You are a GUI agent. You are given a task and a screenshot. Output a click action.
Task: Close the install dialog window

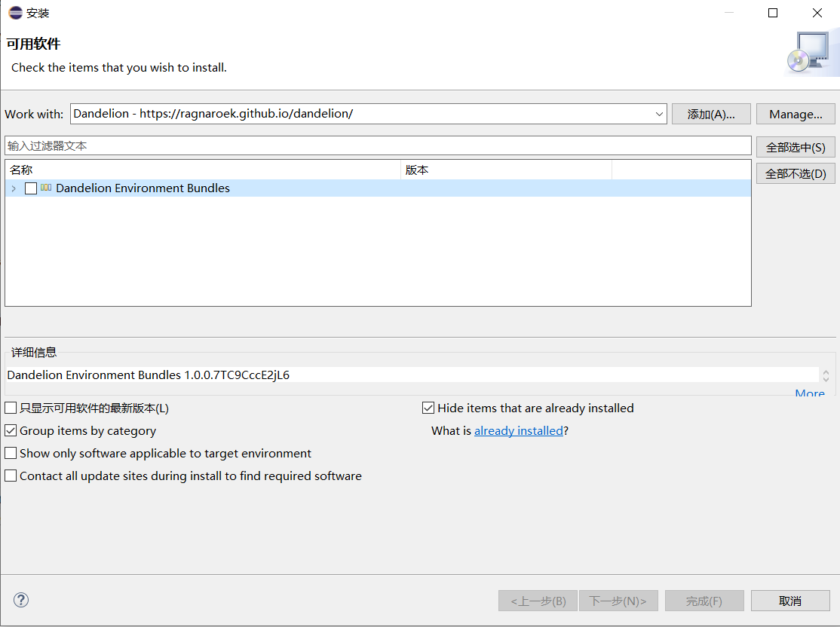tap(817, 13)
